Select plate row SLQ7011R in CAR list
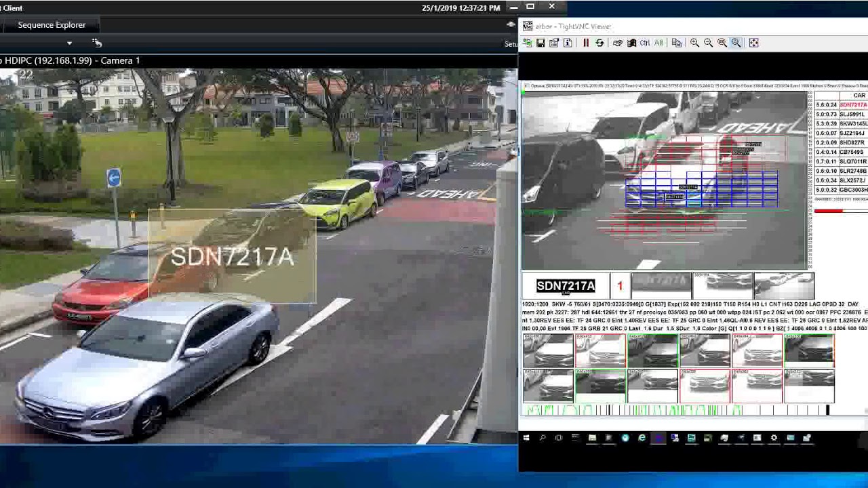This screenshot has height=488, width=868. pyautogui.click(x=842, y=162)
